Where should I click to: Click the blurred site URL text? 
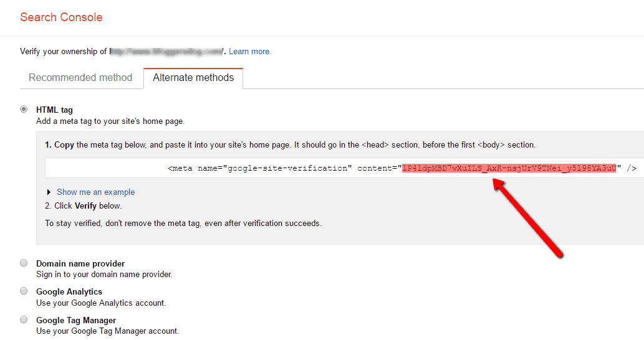[x=166, y=52]
